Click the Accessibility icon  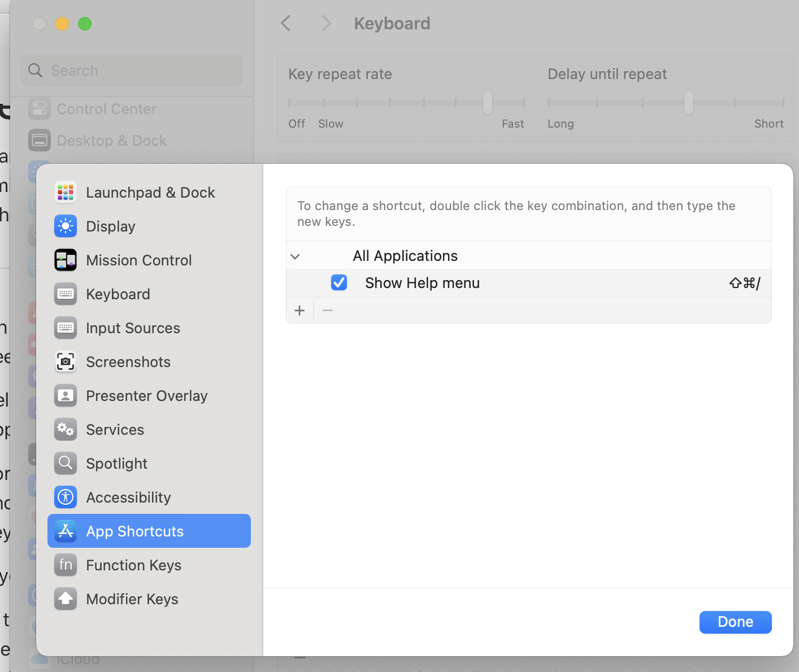click(66, 498)
